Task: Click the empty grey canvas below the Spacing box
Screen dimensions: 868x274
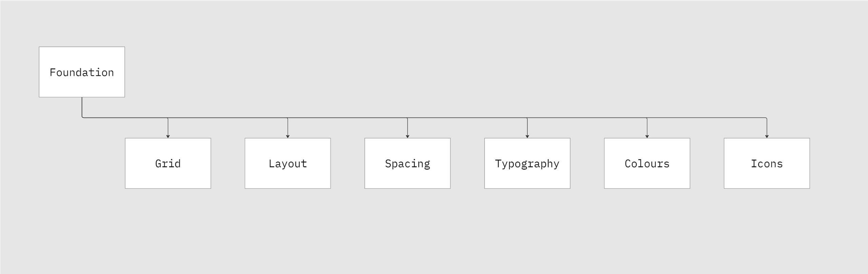Action: pyautogui.click(x=407, y=230)
